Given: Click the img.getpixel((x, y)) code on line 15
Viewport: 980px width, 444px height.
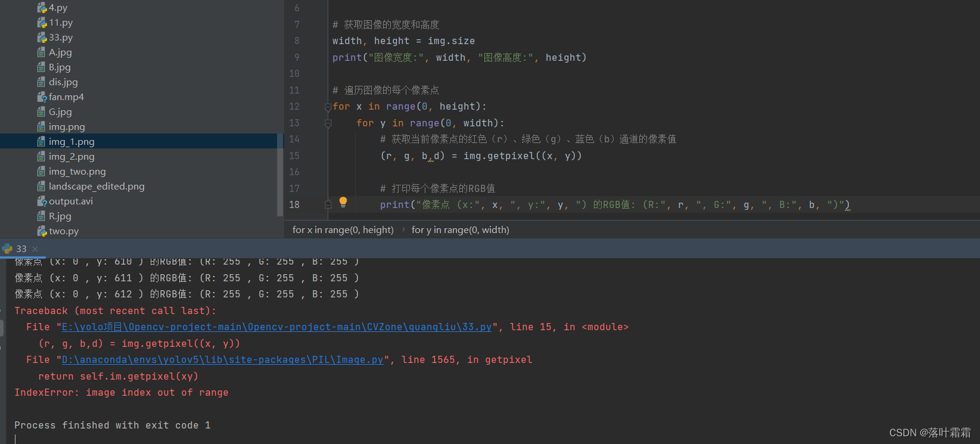Looking at the screenshot, I should point(522,156).
